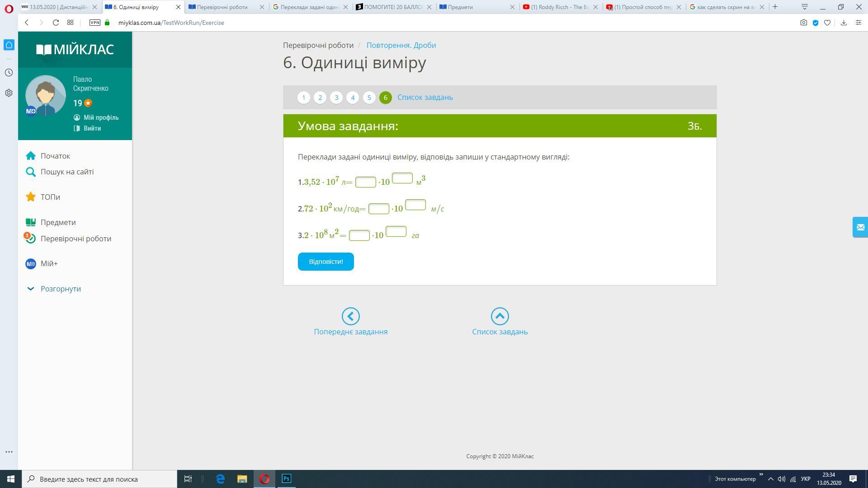This screenshot has width=868, height=488.
Task: Open Opera downloads arrow icon
Action: click(x=844, y=23)
